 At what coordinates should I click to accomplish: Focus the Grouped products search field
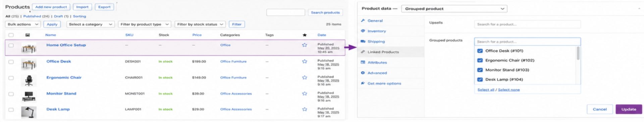[527, 41]
